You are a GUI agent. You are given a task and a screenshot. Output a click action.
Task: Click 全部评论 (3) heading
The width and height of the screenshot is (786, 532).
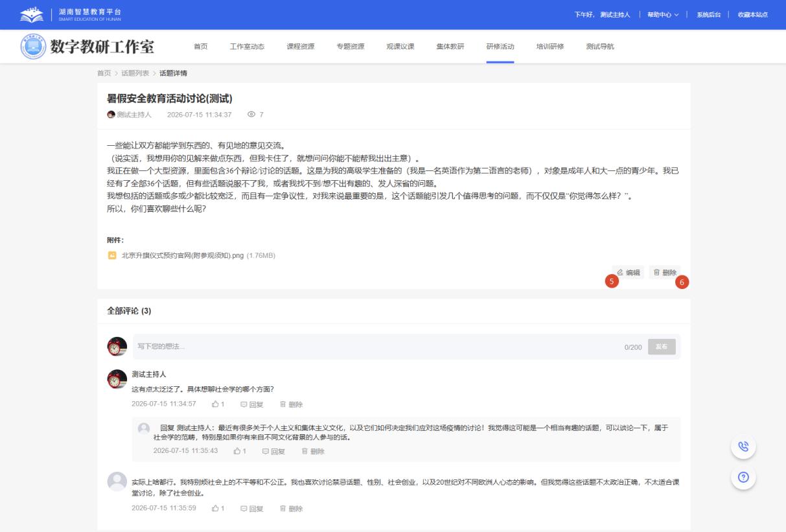click(129, 311)
